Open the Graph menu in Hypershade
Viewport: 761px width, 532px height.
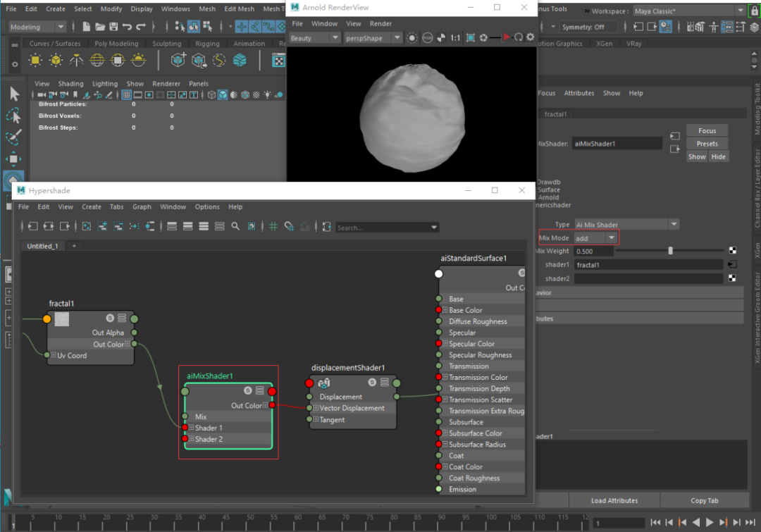pyautogui.click(x=142, y=207)
